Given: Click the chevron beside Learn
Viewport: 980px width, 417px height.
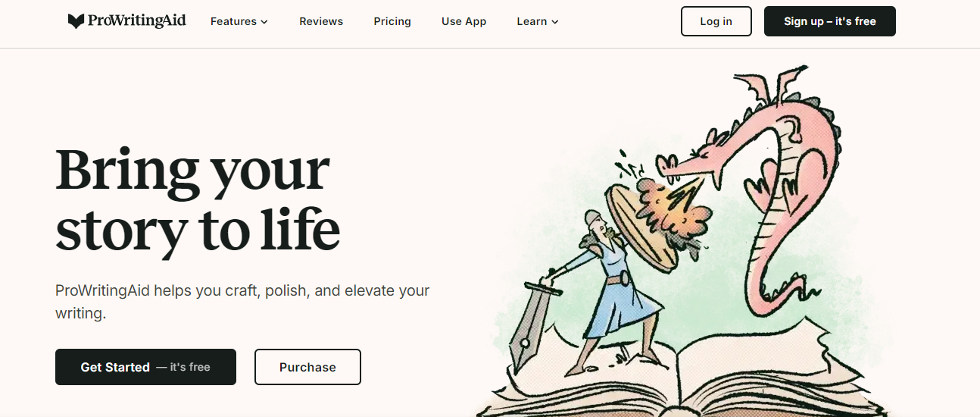Looking at the screenshot, I should tap(555, 22).
